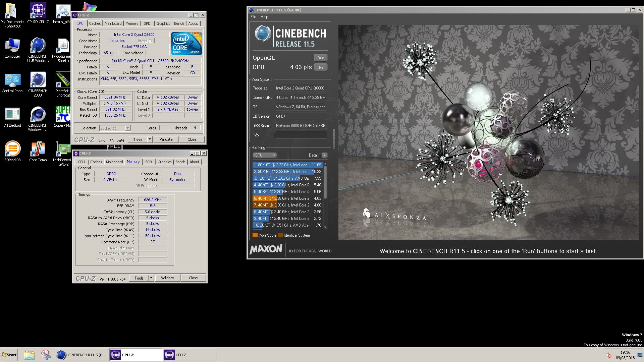Open Control Panel desktop icon
The image size is (644, 362).
pos(12,83)
